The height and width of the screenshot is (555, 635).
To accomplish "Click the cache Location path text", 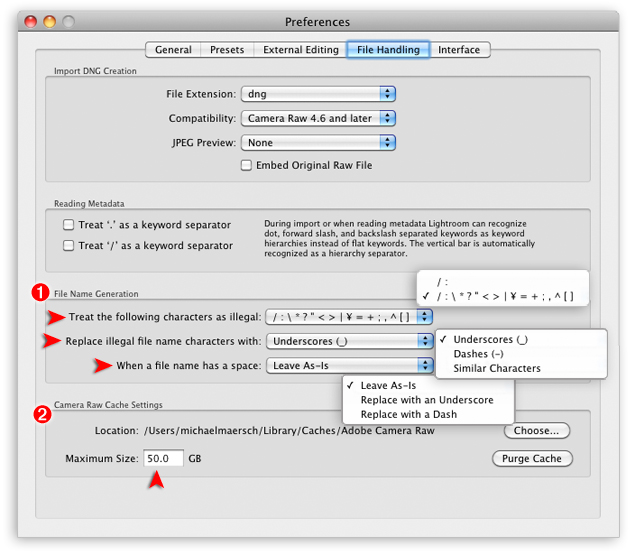I will pyautogui.click(x=289, y=431).
